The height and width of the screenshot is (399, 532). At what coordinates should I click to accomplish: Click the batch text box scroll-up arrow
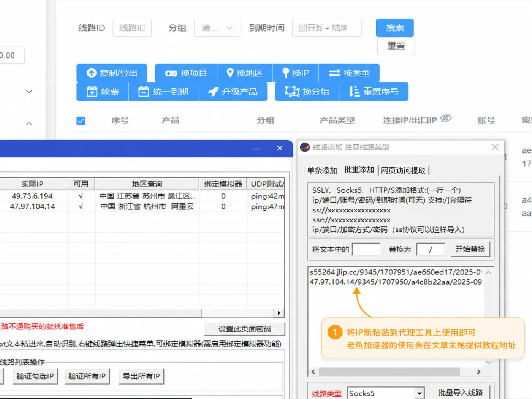click(x=489, y=272)
